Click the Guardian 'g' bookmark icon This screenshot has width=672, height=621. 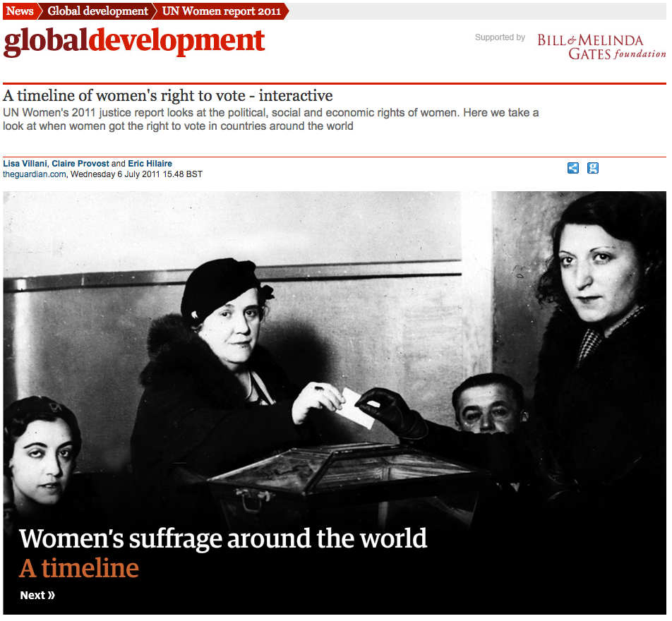[x=592, y=168]
